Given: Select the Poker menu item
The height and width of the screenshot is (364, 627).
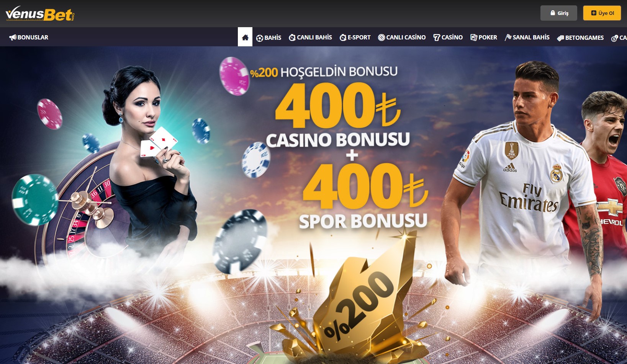Looking at the screenshot, I should pos(484,38).
